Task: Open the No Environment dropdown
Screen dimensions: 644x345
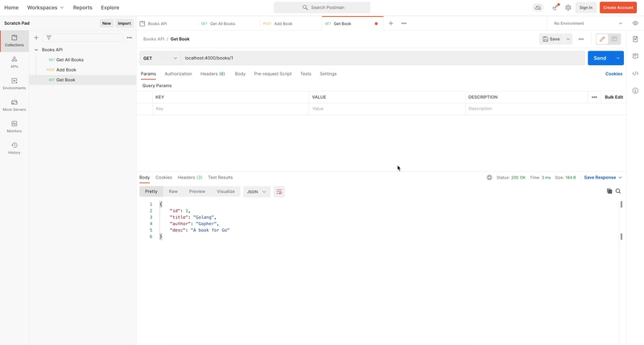Action: coord(588,23)
